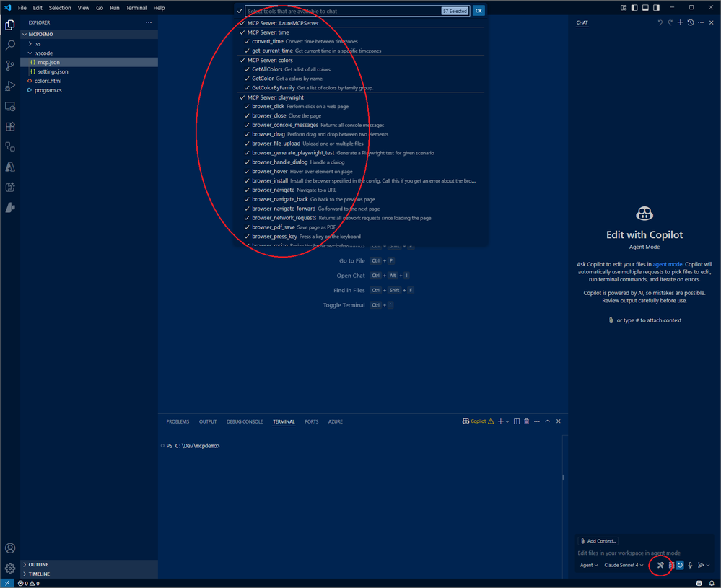
Task: Click errors and warnings count in status bar
Action: tap(29, 583)
